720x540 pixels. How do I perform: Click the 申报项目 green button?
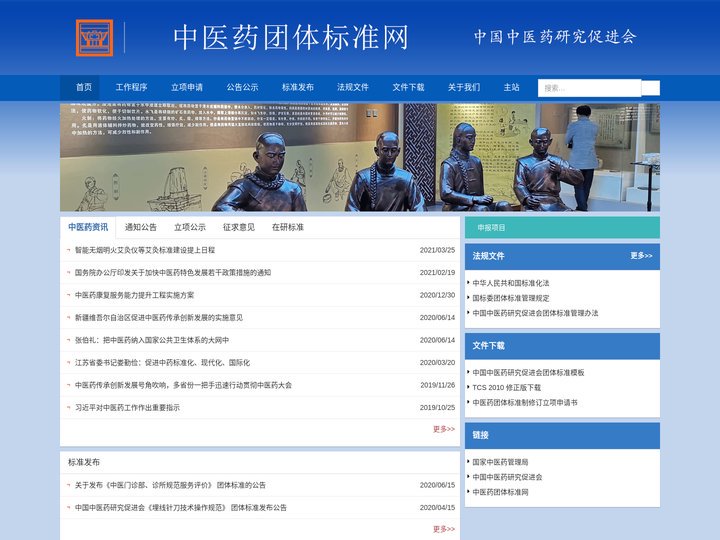point(562,228)
